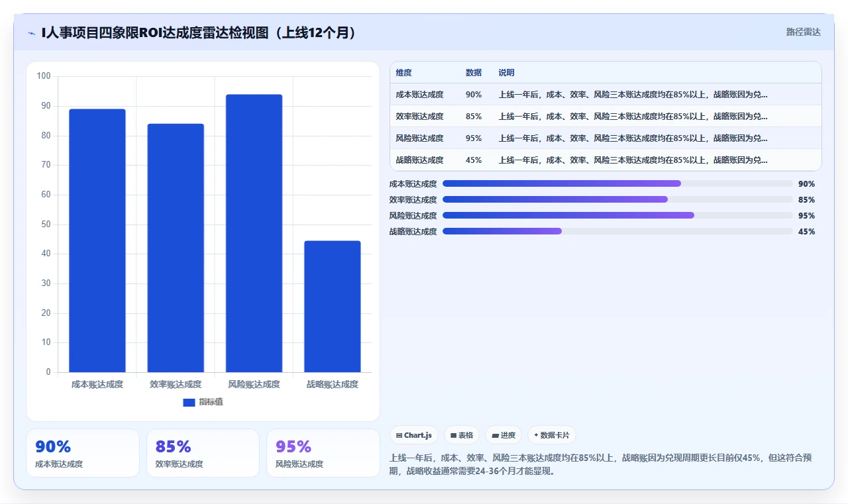The height and width of the screenshot is (504, 848).
Task: Click the 45% value in the table
Action: pos(474,160)
